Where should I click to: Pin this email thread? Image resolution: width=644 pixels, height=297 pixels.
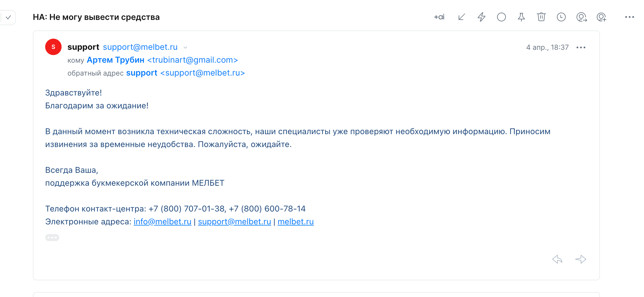(x=521, y=17)
